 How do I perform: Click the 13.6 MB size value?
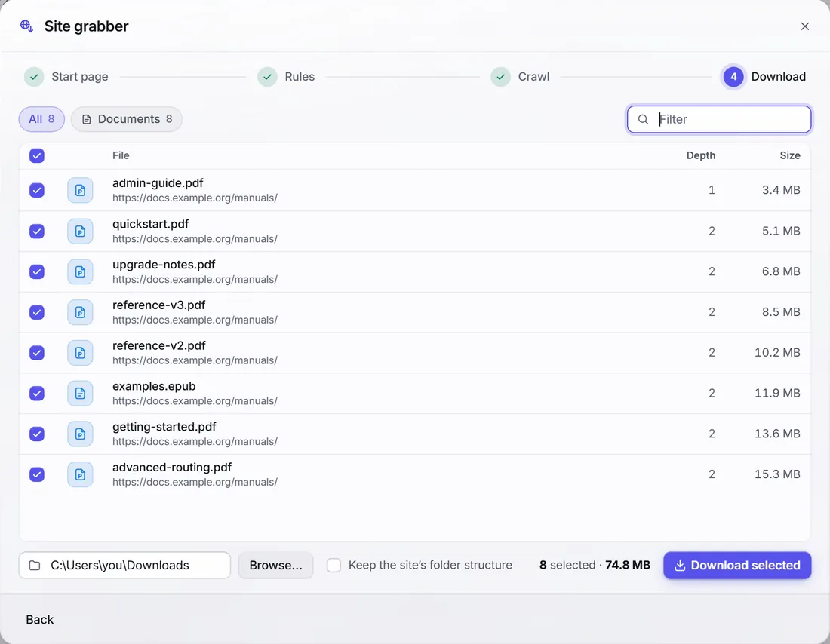click(x=777, y=434)
